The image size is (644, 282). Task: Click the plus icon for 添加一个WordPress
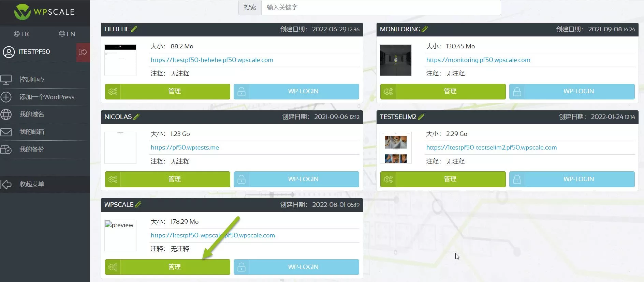(6, 97)
